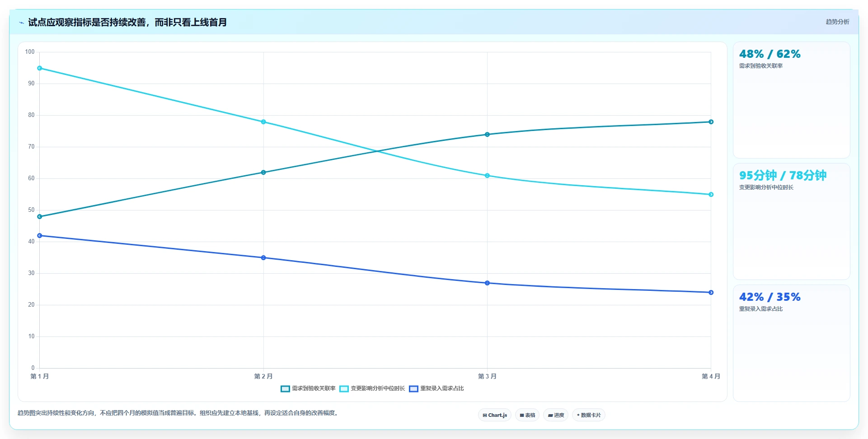Image resolution: width=868 pixels, height=439 pixels.
Task: Click the footer note starting with 趋势图突出持续性
Action: pyautogui.click(x=178, y=413)
